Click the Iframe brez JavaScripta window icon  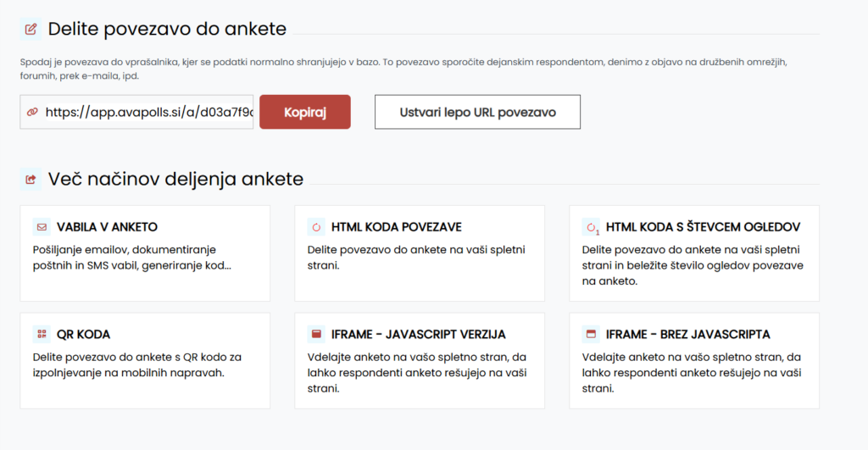pyautogui.click(x=591, y=334)
